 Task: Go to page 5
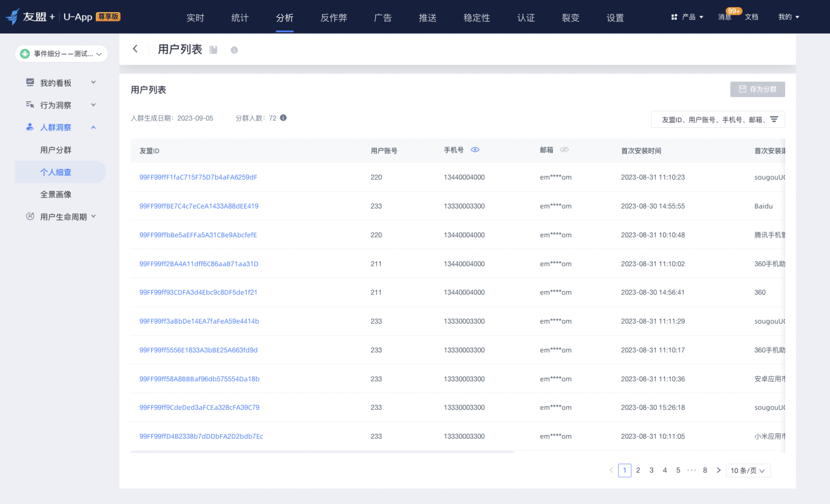(x=678, y=470)
